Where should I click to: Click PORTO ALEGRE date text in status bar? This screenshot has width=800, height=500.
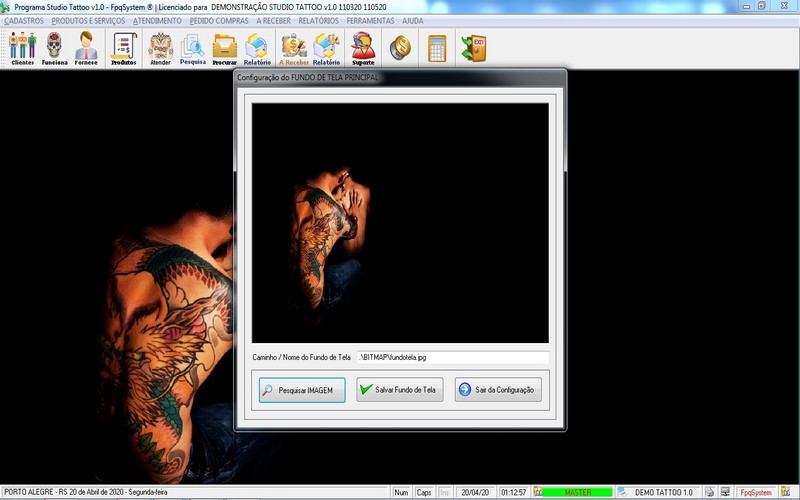[86, 492]
